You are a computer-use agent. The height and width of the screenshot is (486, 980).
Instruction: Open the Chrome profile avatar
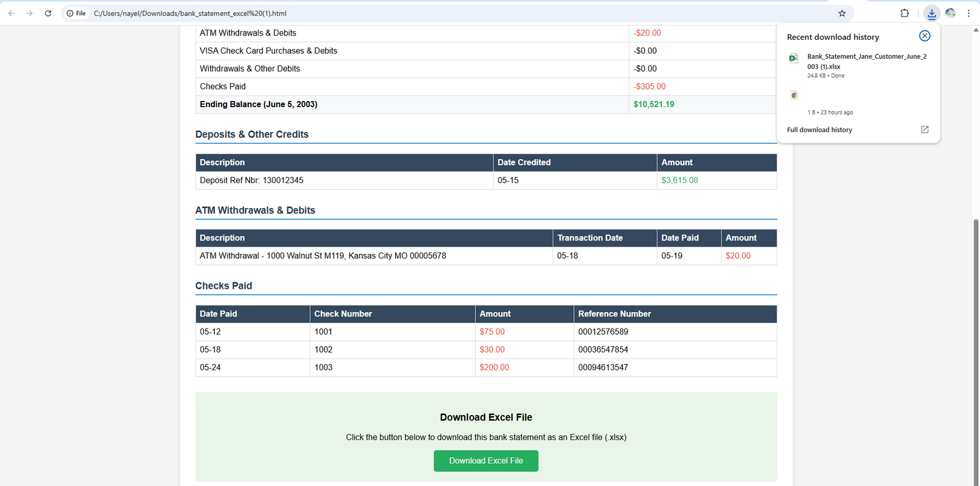click(950, 13)
